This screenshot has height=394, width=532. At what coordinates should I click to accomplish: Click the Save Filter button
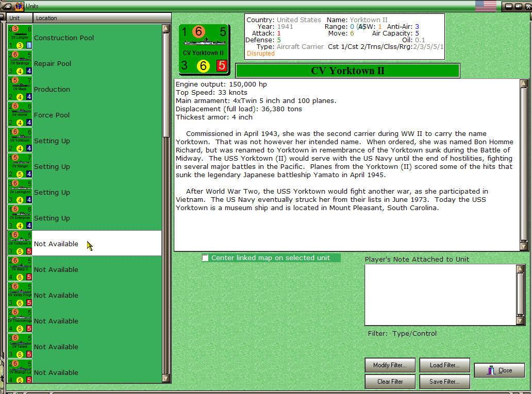point(444,382)
